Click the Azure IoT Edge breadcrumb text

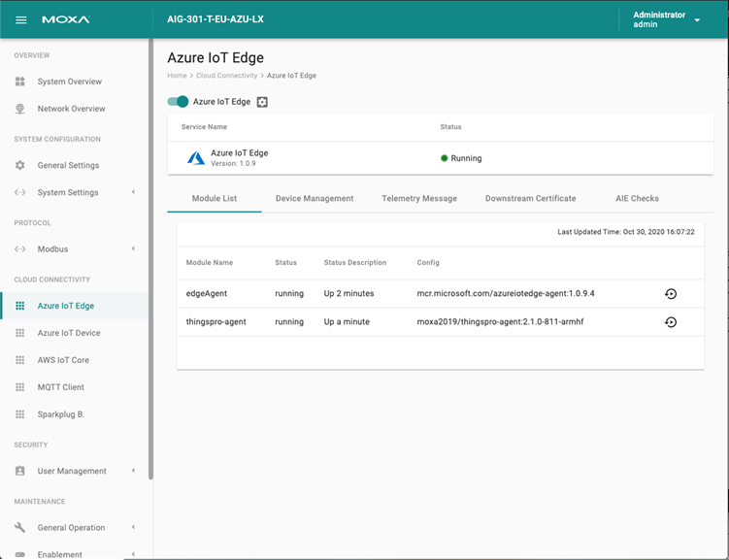(x=291, y=76)
